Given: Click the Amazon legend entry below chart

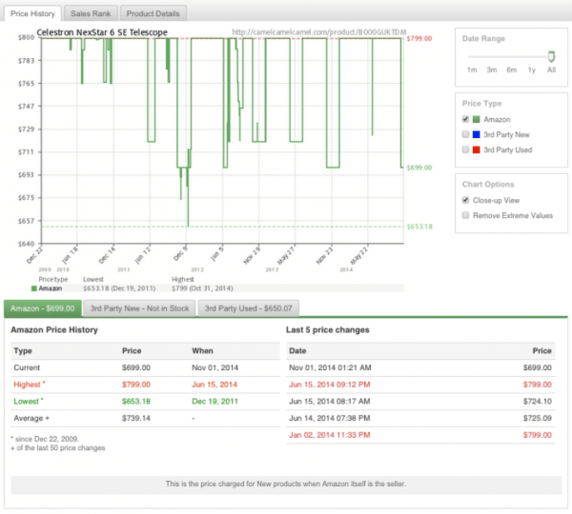Looking at the screenshot, I should coord(47,289).
